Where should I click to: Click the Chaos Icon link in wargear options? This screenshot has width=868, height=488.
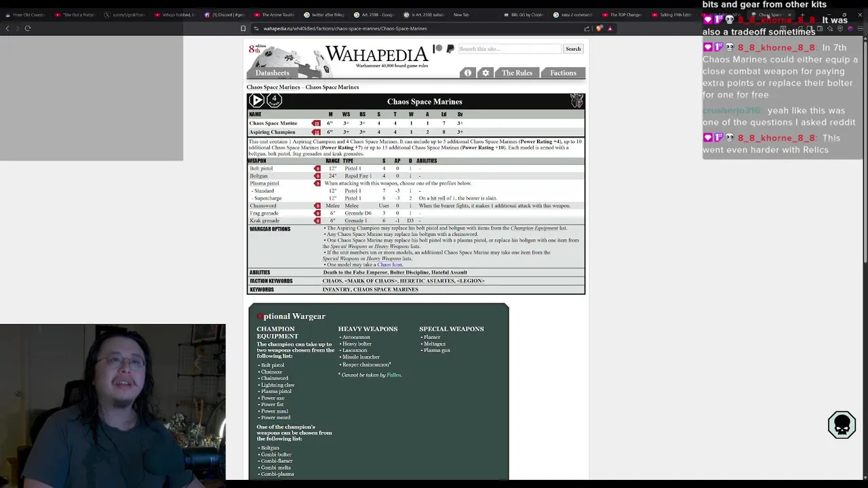click(x=389, y=264)
